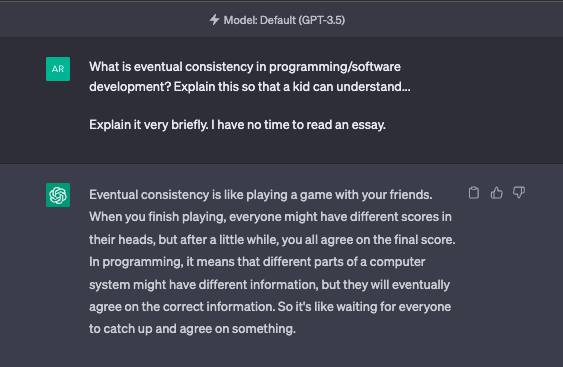
Task: Click the line 'Eventual consistency is like playing a game'
Action: 261,195
